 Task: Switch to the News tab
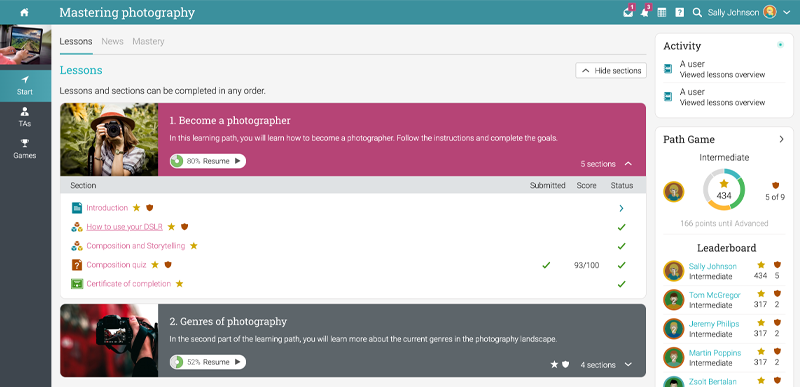click(112, 42)
